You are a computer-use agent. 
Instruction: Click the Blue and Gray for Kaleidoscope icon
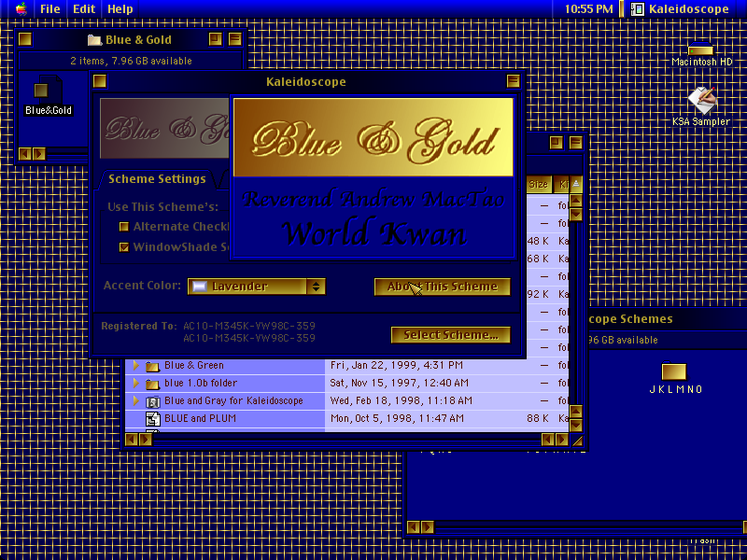click(152, 401)
